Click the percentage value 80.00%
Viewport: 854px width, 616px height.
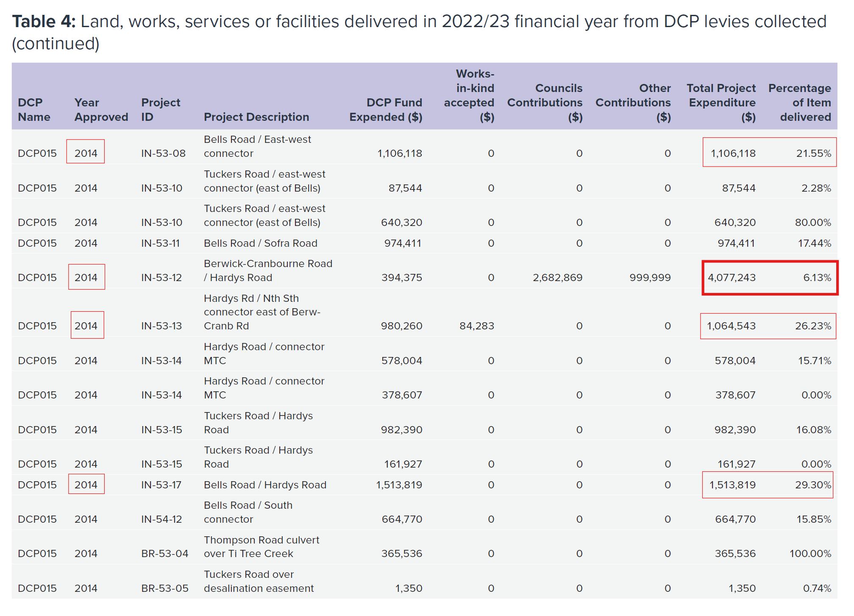(x=813, y=223)
